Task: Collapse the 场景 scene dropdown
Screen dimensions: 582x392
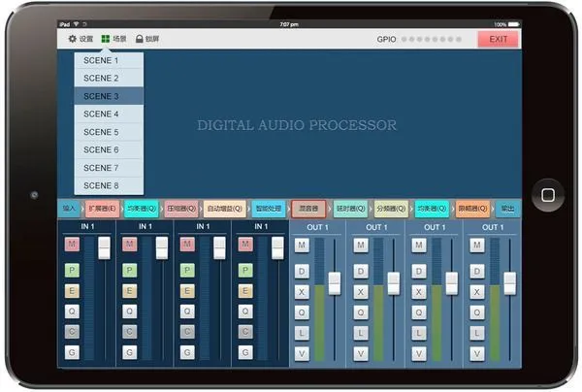Action: [113, 39]
